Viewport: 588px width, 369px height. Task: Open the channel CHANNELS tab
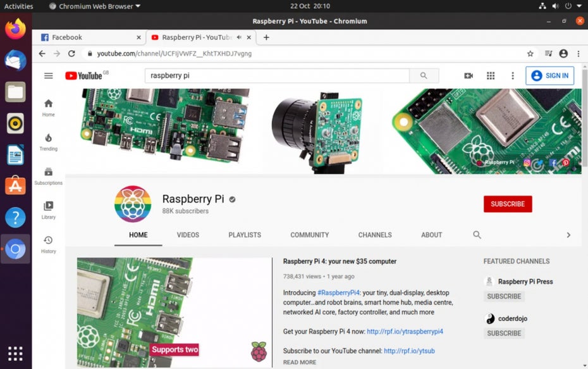pyautogui.click(x=375, y=235)
